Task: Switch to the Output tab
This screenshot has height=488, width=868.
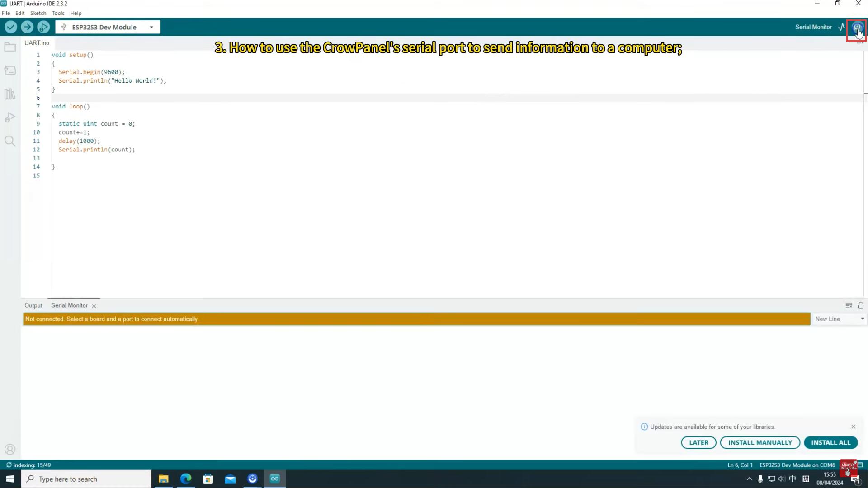Action: tap(33, 305)
